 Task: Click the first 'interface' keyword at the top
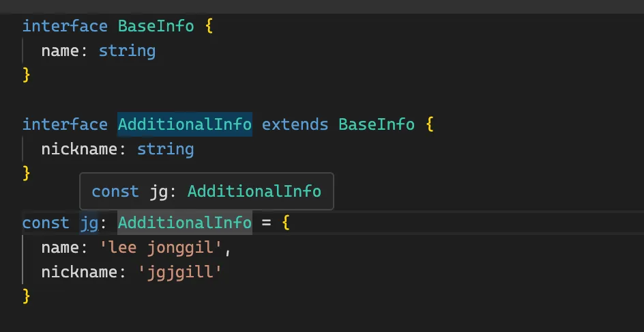pyautogui.click(x=65, y=27)
